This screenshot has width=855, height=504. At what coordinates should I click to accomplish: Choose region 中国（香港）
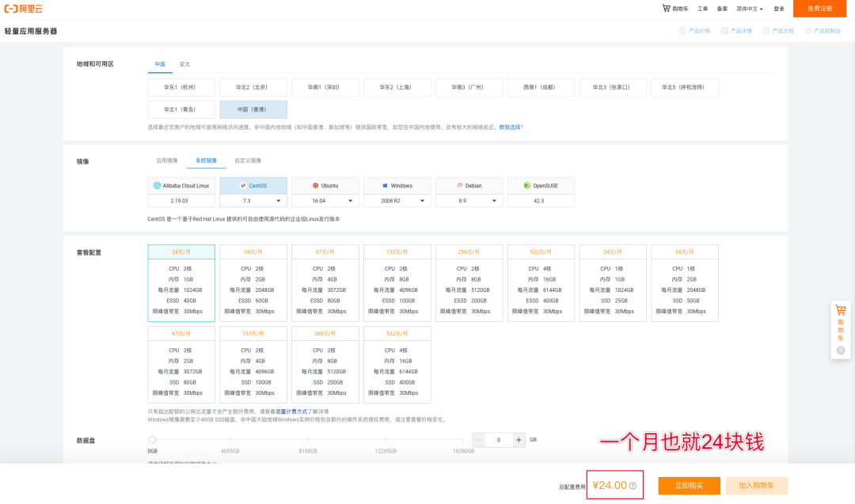pyautogui.click(x=253, y=109)
